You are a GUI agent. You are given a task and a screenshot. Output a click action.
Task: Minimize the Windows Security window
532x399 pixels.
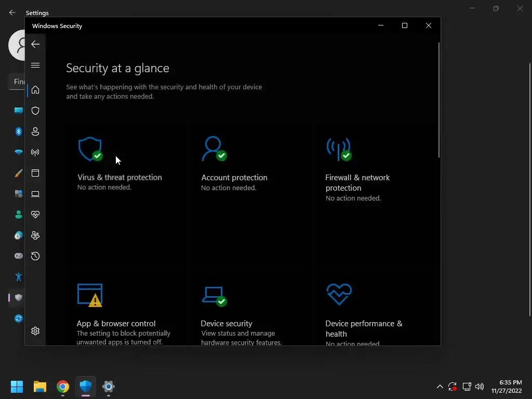pyautogui.click(x=381, y=25)
